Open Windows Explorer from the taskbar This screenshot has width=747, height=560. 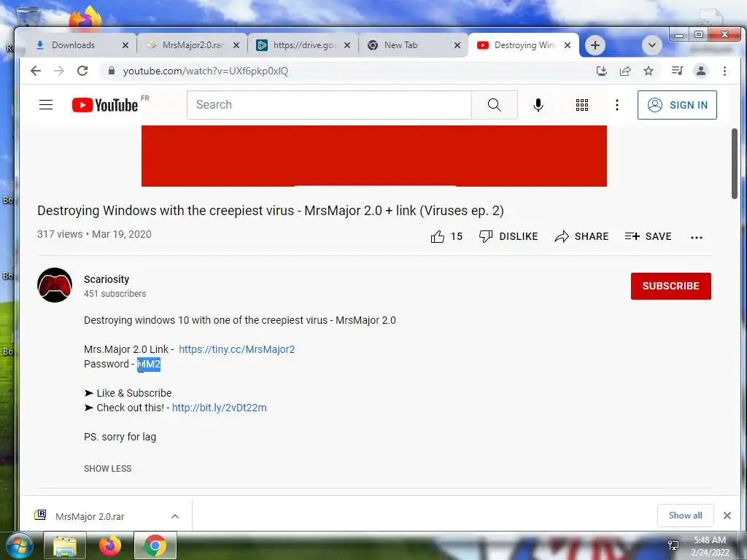[x=65, y=545]
